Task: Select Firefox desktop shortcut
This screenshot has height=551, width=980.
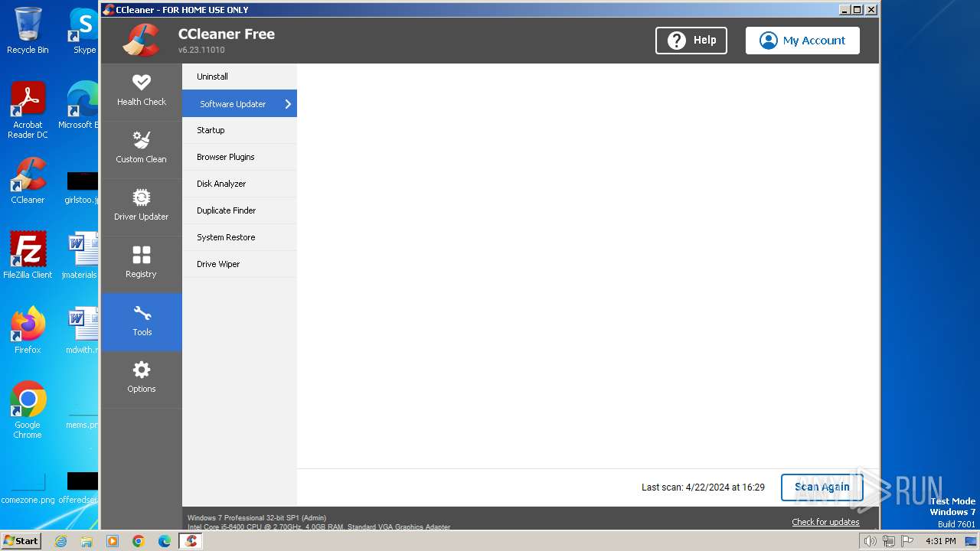Action: 28,331
